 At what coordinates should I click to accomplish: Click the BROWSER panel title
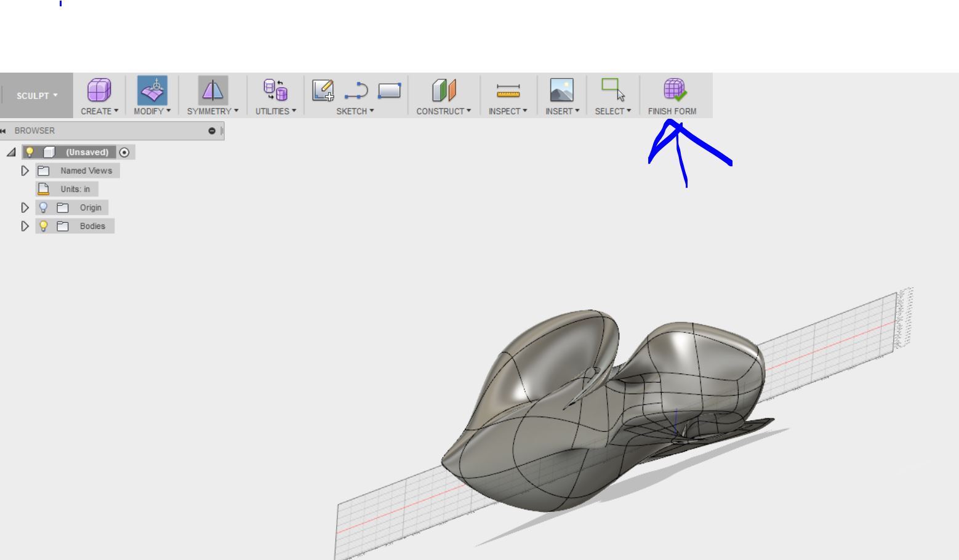34,130
